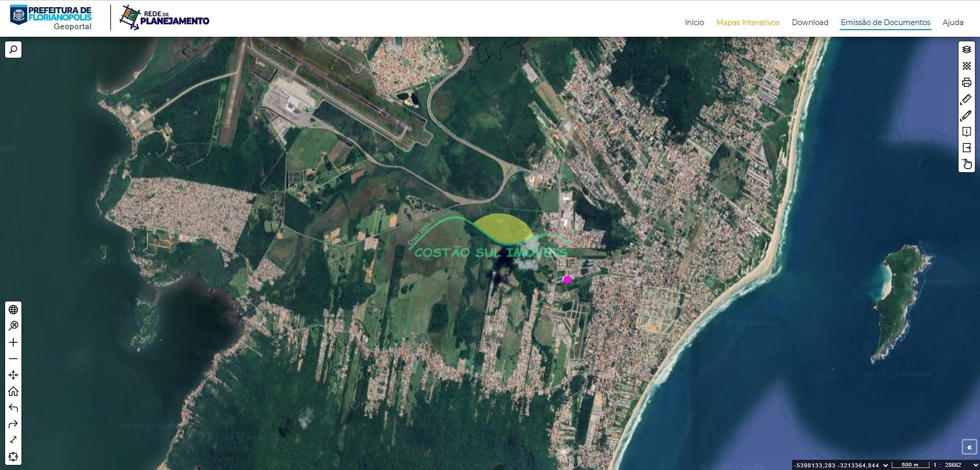Click the Rede de Planejamento logo

point(164,17)
